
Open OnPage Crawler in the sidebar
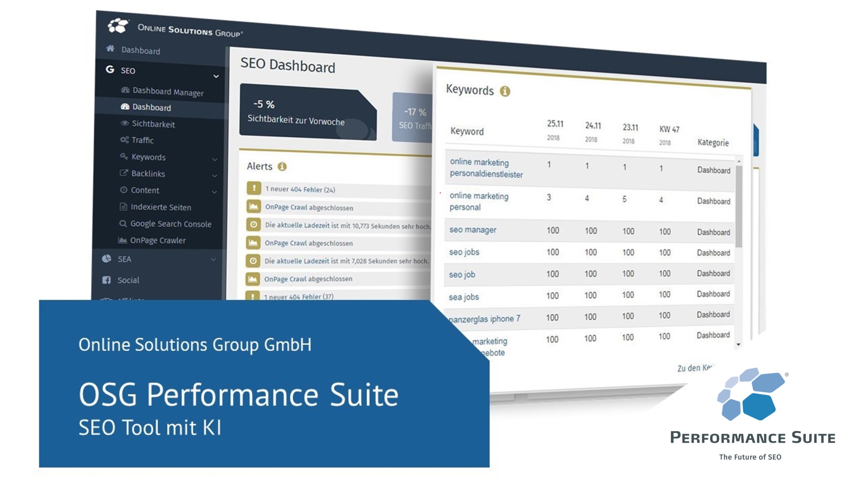click(x=158, y=240)
